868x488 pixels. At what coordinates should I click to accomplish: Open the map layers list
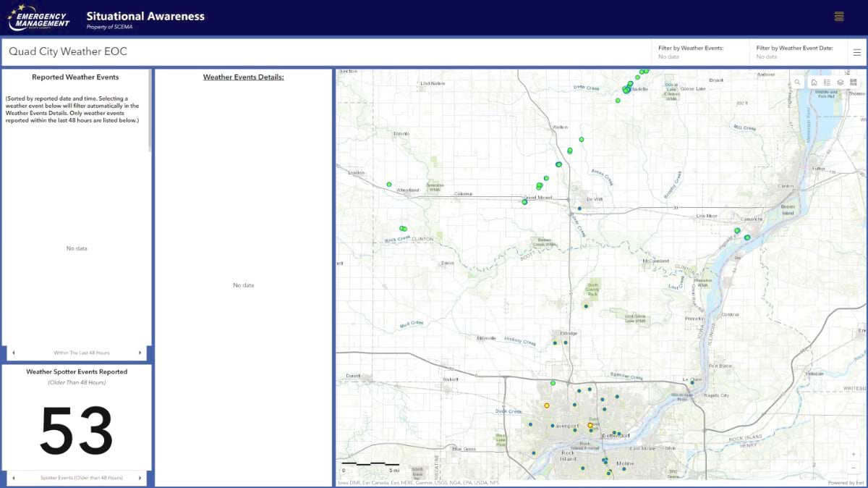[841, 83]
